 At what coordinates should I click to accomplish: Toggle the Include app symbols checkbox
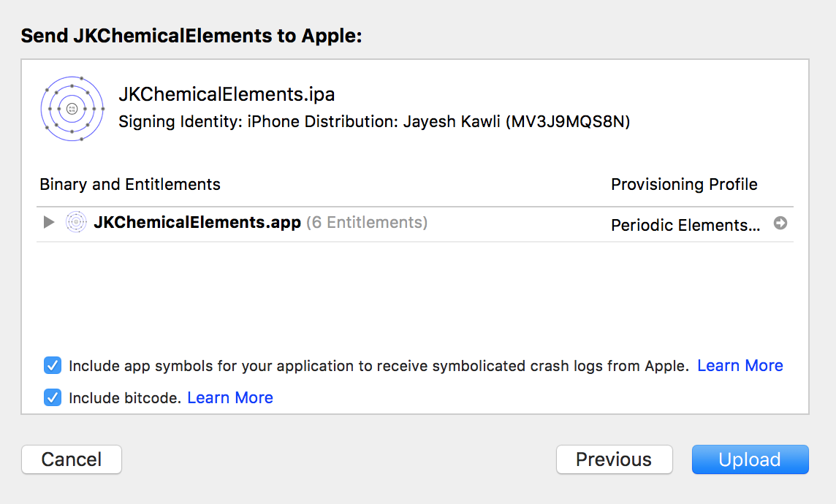click(x=53, y=365)
